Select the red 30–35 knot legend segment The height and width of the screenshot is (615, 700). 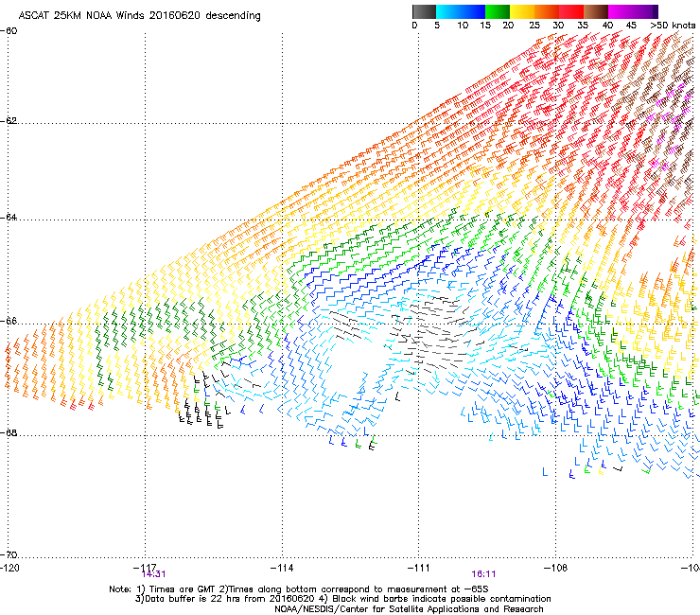tap(571, 11)
